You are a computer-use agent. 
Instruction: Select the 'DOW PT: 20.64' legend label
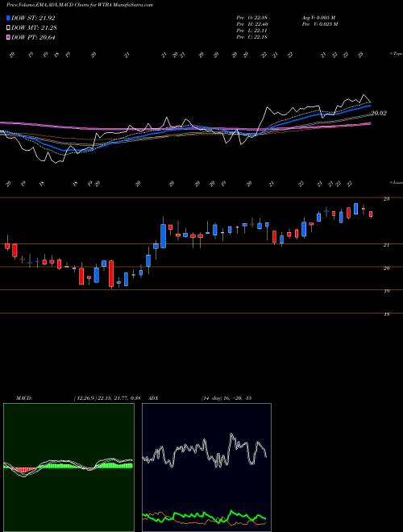[33, 37]
